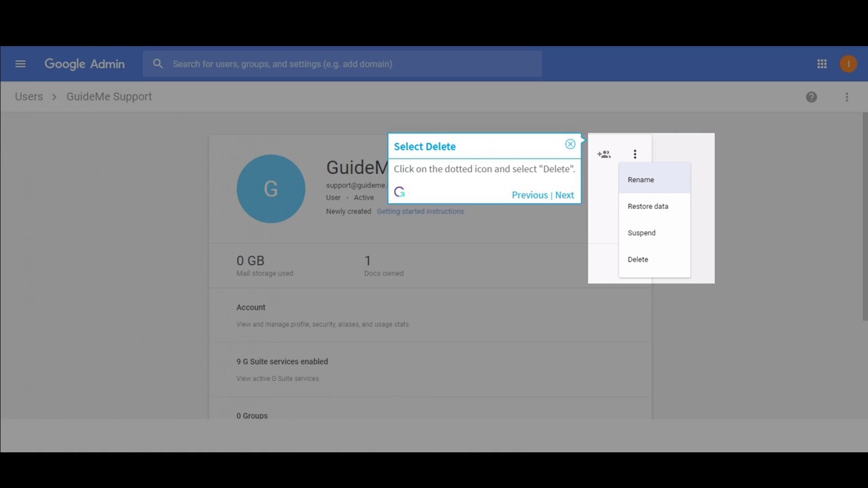Image resolution: width=868 pixels, height=488 pixels.
Task: Click the add user to groups icon
Action: pyautogui.click(x=604, y=155)
